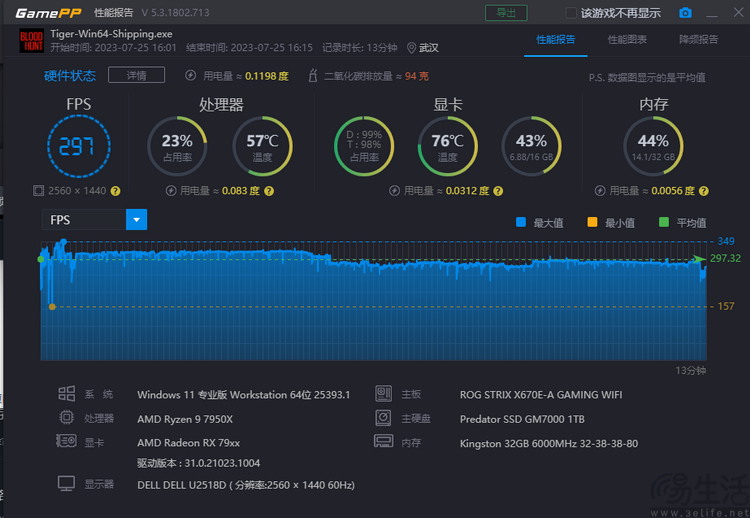Click the help icon next to CPU 0.083 度

click(x=269, y=191)
